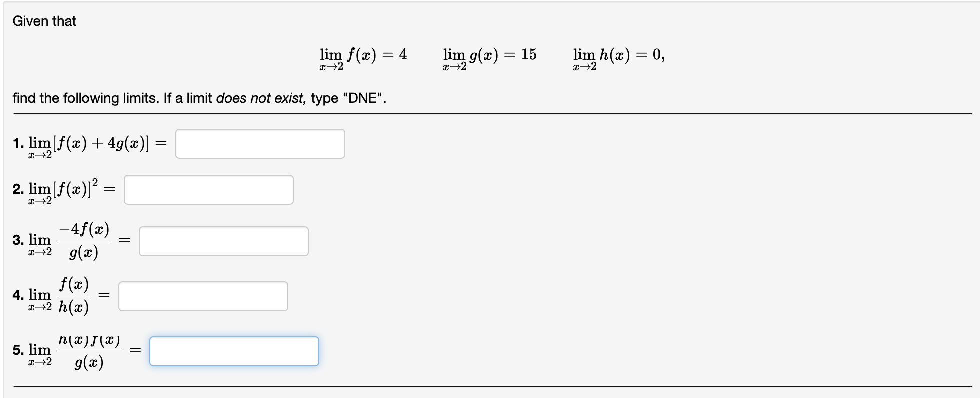
Task: Click the text 'Given that'
Action: pyautogui.click(x=44, y=21)
